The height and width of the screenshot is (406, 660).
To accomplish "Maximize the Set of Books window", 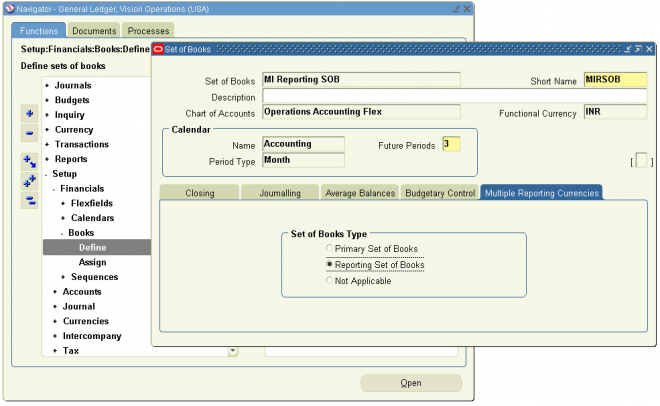I will pos(639,49).
